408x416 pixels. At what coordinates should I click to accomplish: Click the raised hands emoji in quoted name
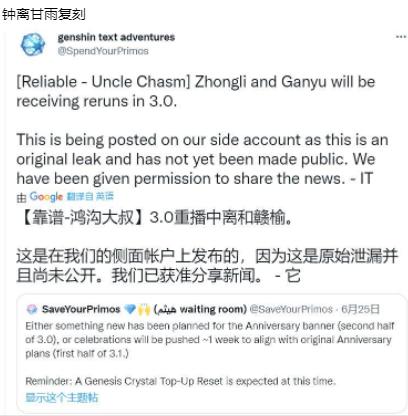pos(144,310)
